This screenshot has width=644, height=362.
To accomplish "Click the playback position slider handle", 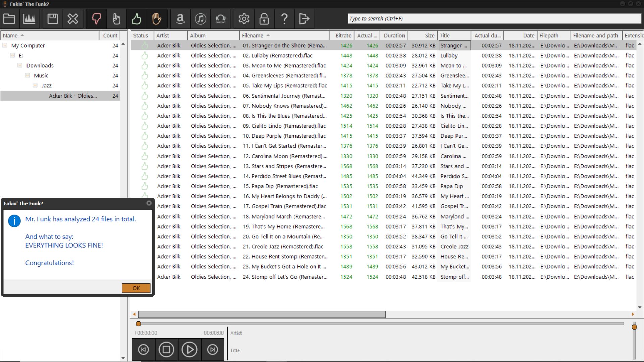I will pos(138,324).
